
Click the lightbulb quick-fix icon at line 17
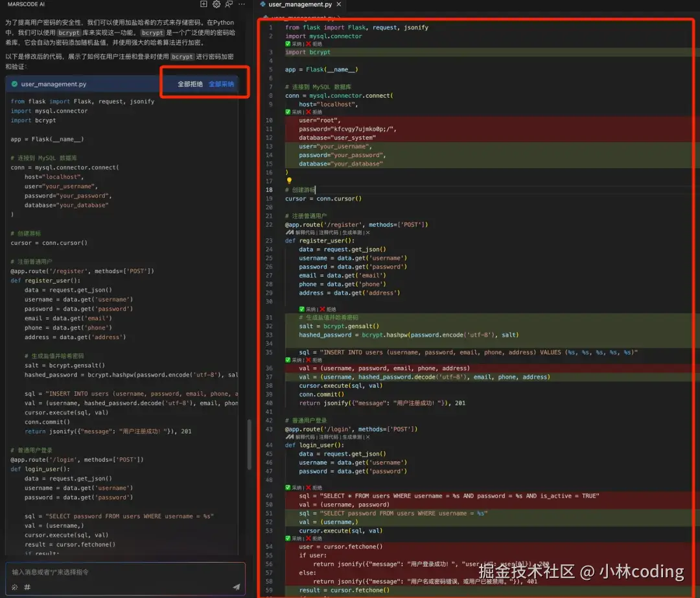pyautogui.click(x=289, y=181)
